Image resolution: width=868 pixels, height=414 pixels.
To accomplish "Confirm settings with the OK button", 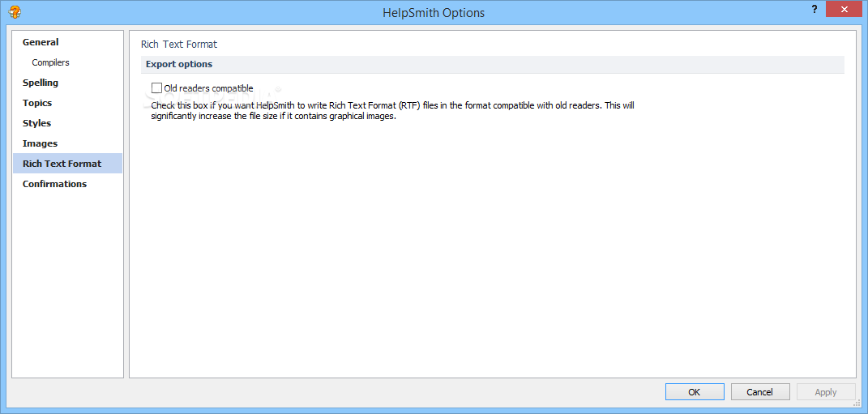I will pos(695,392).
